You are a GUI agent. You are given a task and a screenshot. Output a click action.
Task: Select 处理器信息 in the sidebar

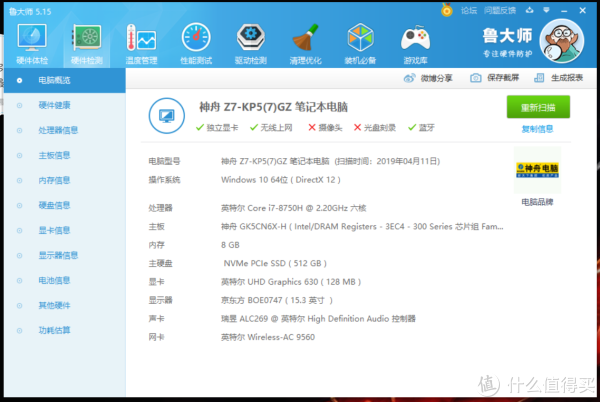tap(58, 130)
